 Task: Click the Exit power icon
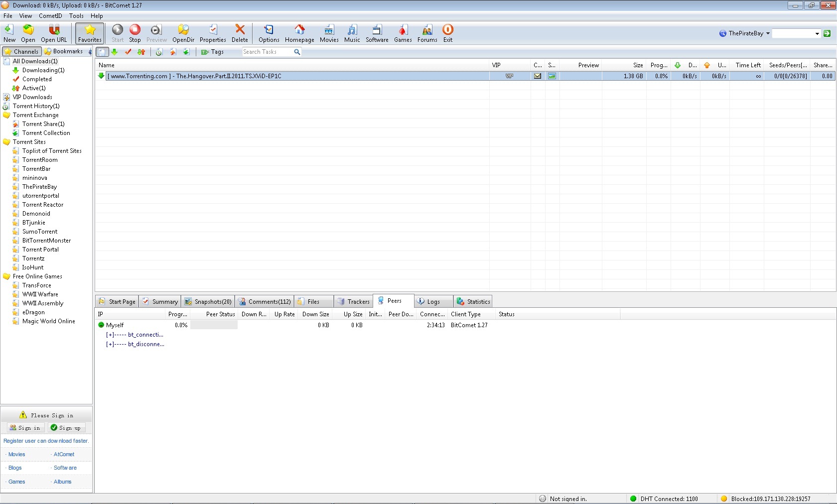pos(448,33)
